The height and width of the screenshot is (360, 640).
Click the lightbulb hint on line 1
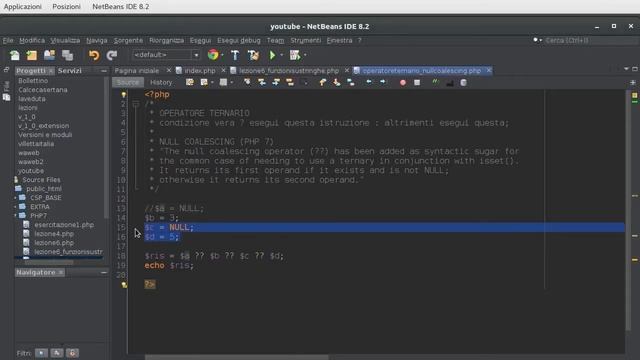pos(124,95)
